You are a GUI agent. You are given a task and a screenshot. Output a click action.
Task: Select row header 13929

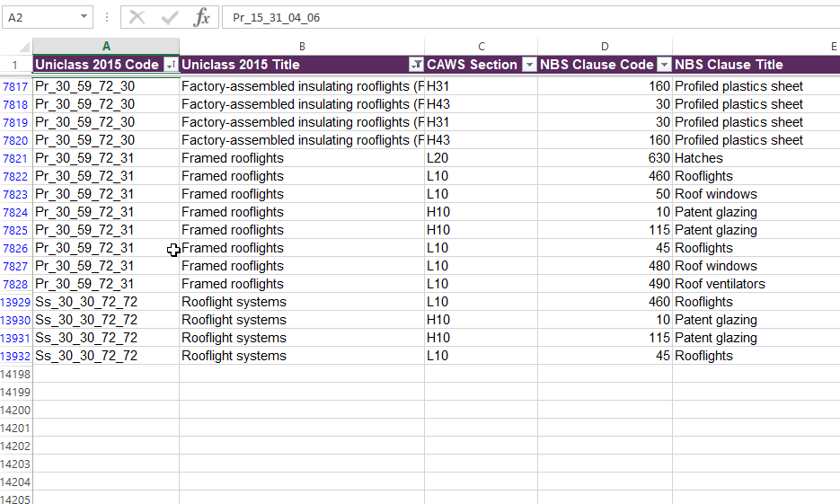(15, 302)
